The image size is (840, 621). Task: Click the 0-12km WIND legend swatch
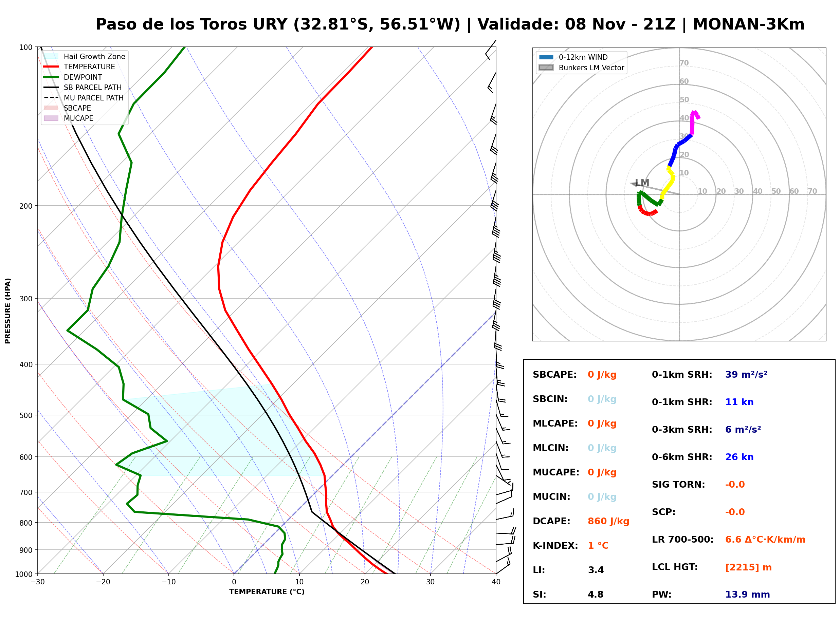pos(546,57)
